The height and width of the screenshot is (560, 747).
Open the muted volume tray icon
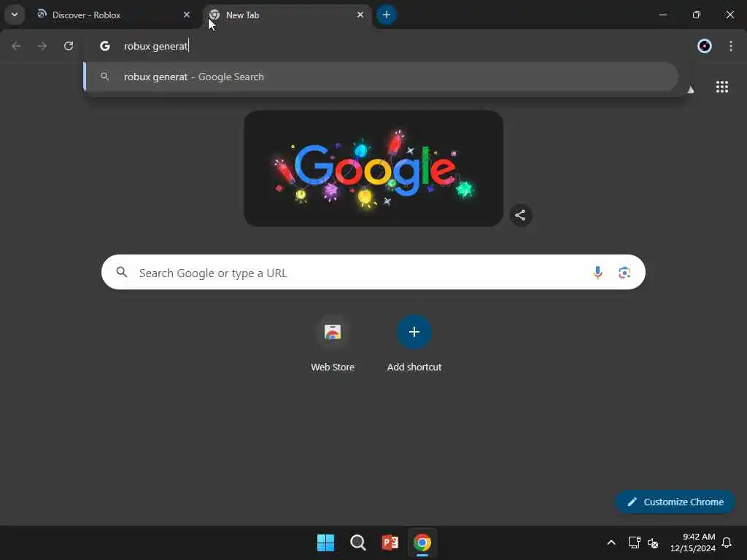click(x=653, y=542)
